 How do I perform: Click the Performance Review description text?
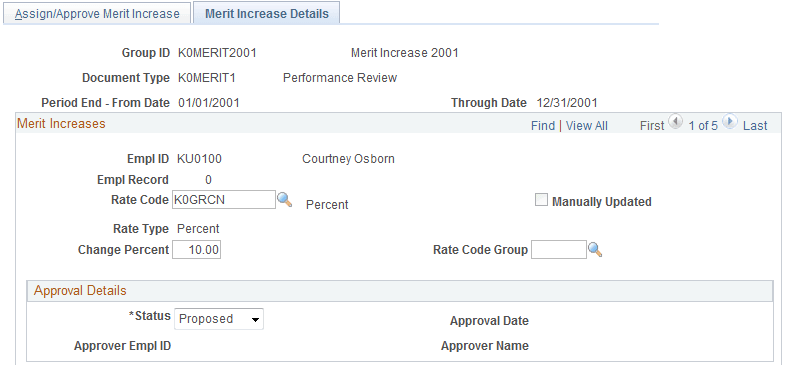coord(340,78)
